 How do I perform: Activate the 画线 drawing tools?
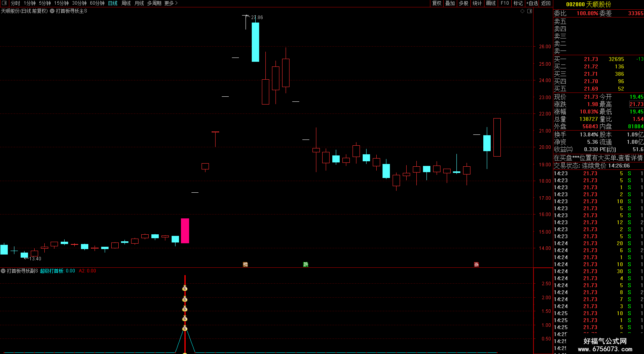(491, 3)
